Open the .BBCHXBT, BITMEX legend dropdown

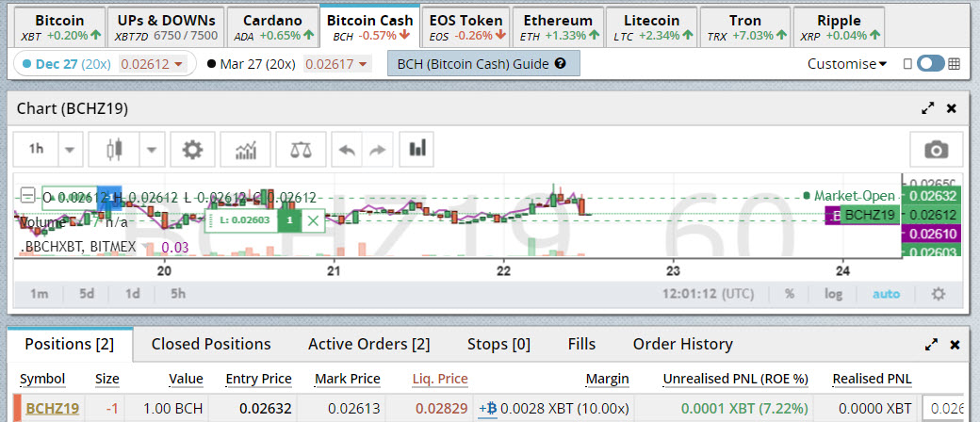148,247
